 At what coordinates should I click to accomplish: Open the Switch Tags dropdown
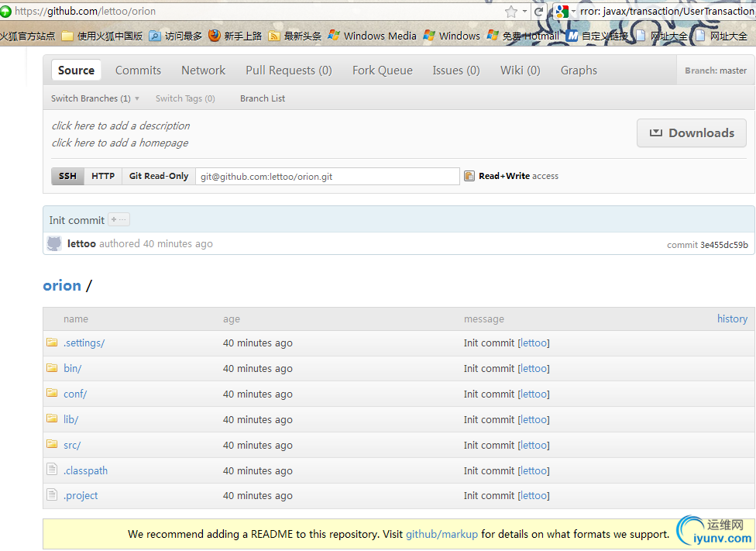(x=185, y=98)
